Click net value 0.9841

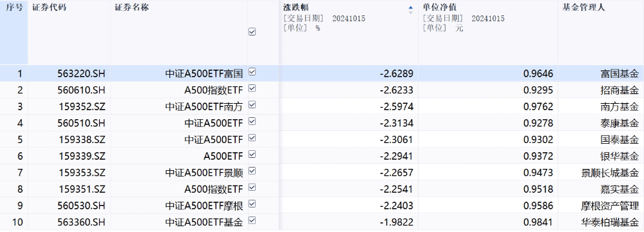coord(538,222)
